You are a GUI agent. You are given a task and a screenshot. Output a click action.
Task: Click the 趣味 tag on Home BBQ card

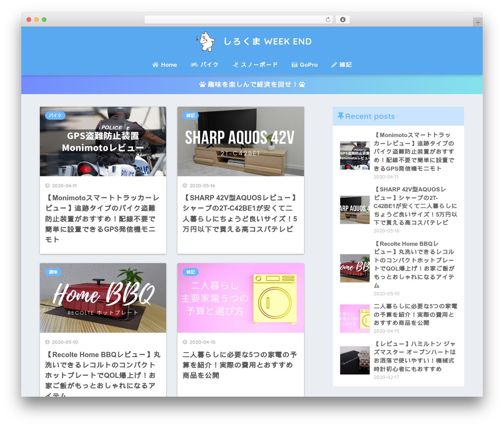pos(53,272)
